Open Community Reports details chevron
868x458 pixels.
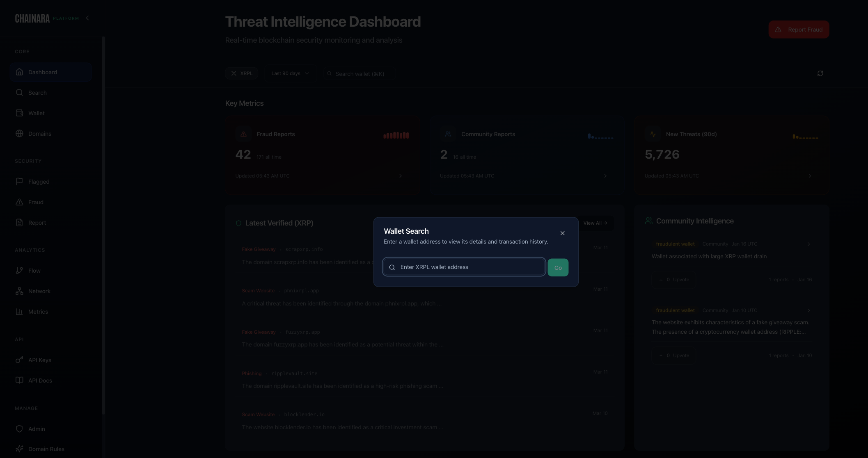click(605, 176)
